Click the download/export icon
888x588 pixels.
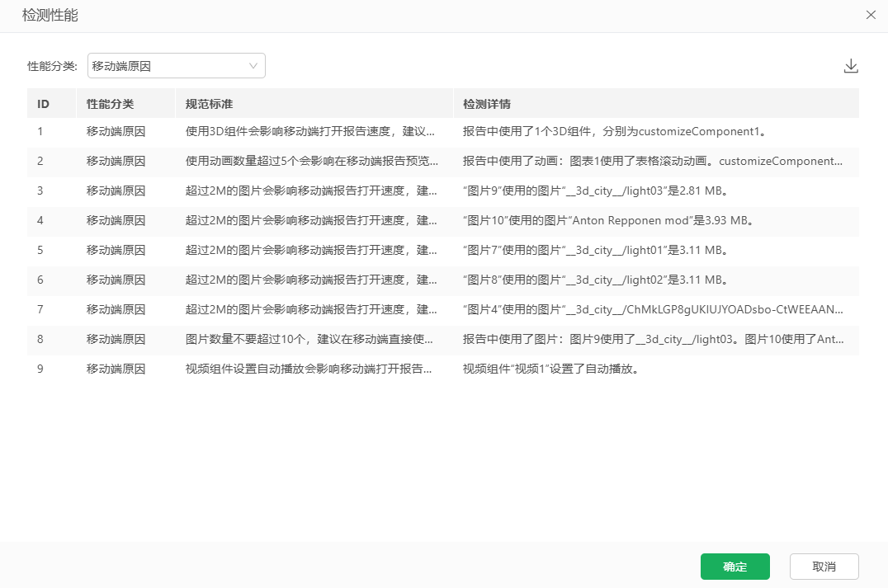coord(851,66)
